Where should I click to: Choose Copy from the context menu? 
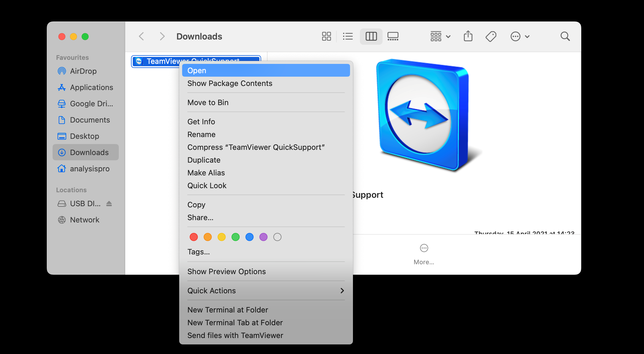tap(266, 205)
